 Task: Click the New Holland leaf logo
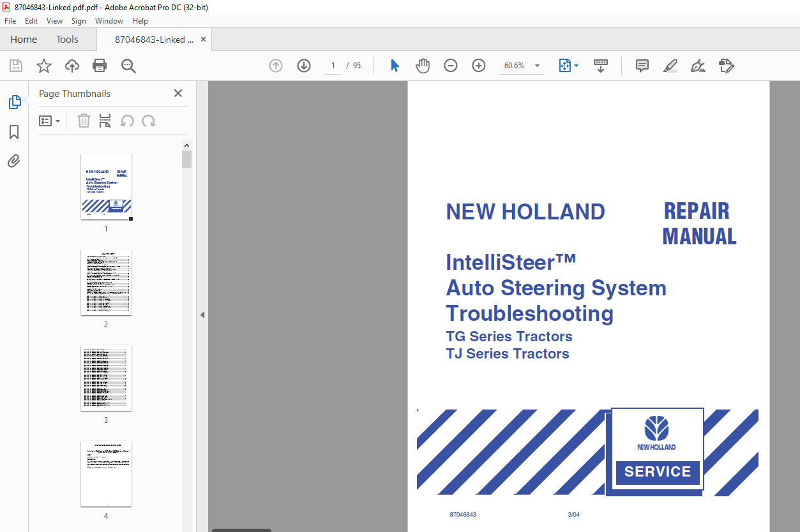click(656, 427)
